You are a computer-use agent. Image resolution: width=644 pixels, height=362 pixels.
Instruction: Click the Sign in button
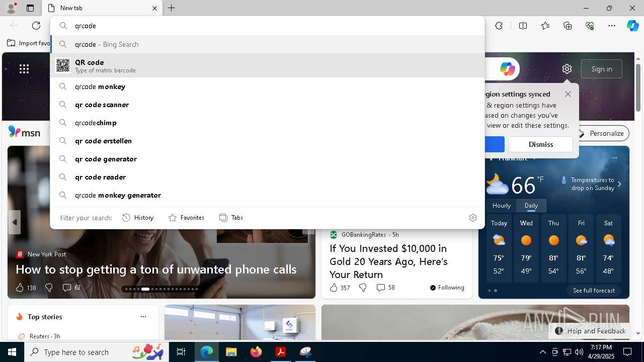pyautogui.click(x=602, y=69)
